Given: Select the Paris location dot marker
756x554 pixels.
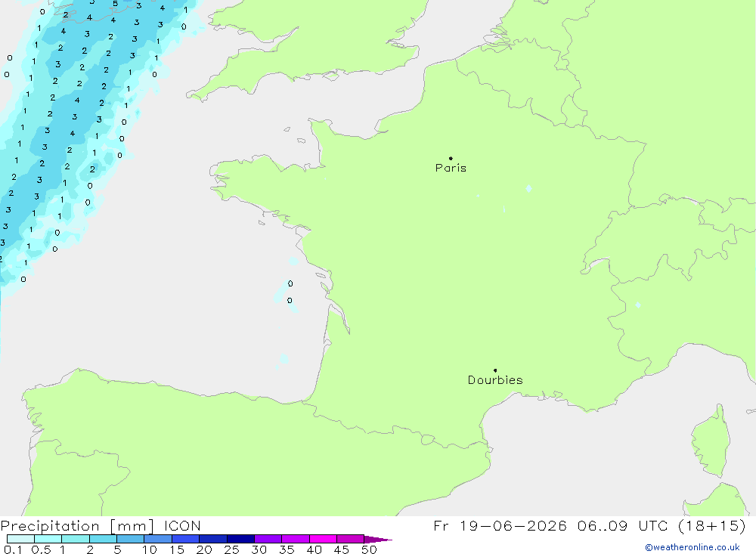Looking at the screenshot, I should click(451, 158).
